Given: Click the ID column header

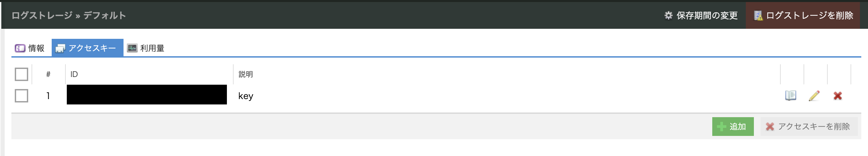Looking at the screenshot, I should (x=74, y=74).
